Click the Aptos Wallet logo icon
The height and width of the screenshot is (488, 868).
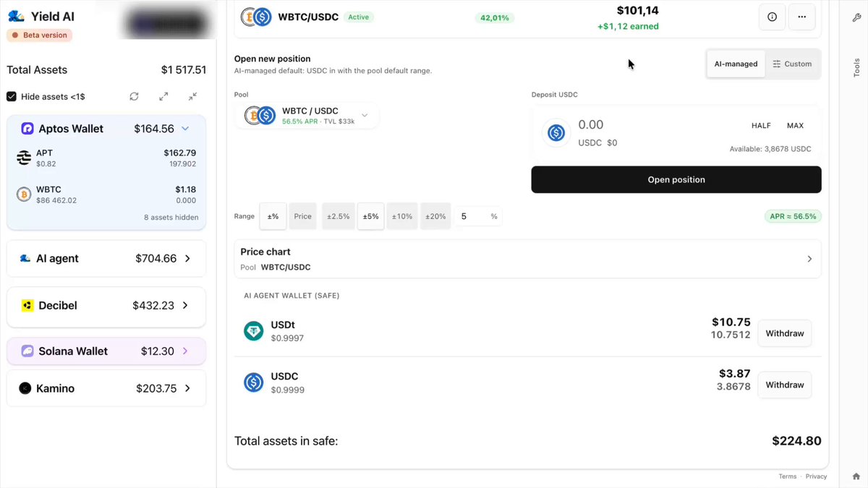(27, 129)
